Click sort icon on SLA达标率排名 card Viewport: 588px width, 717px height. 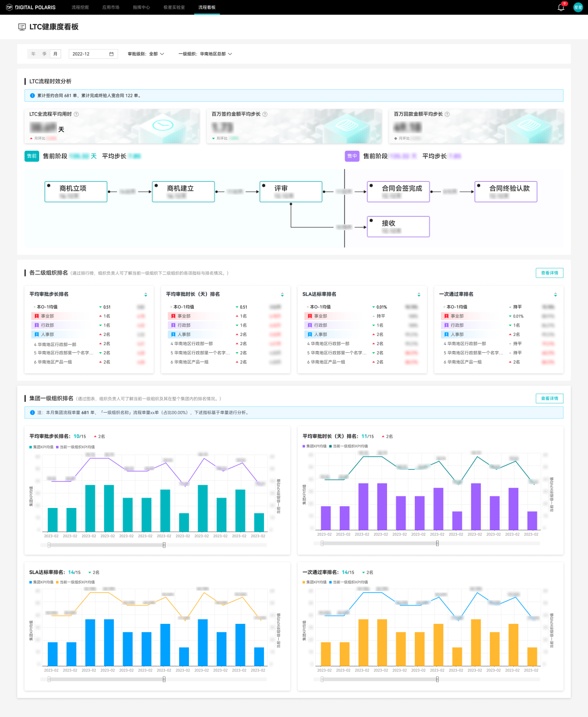[x=419, y=295]
